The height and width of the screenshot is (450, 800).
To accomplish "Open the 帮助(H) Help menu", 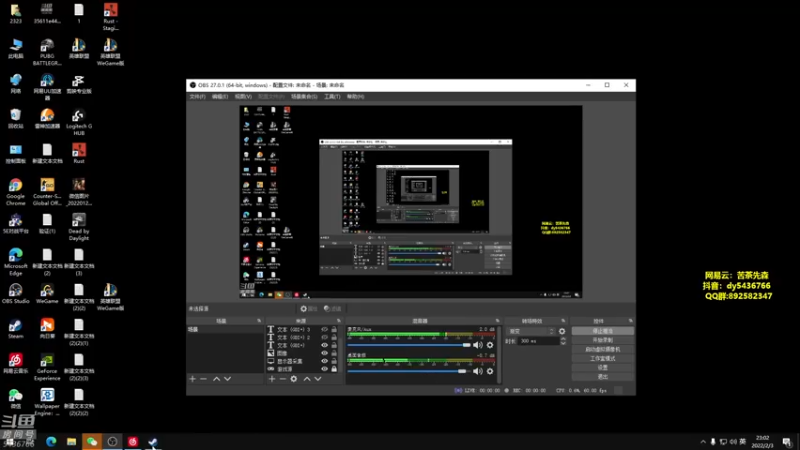I will [x=355, y=96].
